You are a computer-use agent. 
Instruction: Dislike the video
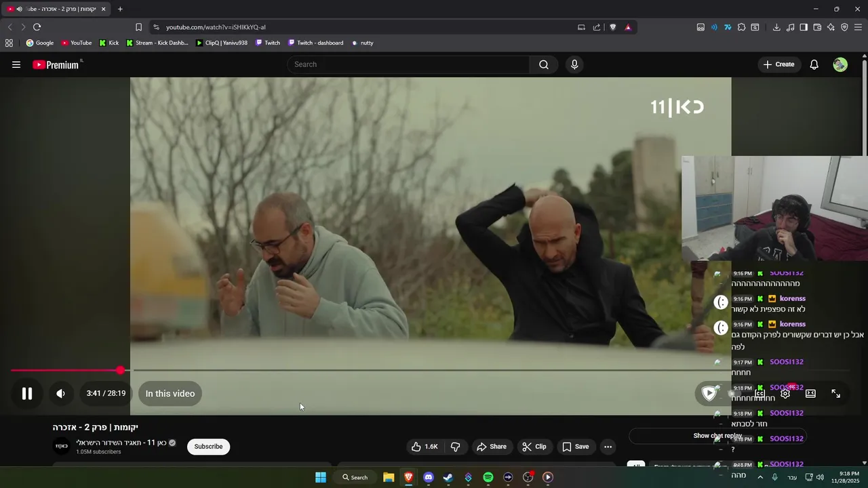click(x=456, y=447)
